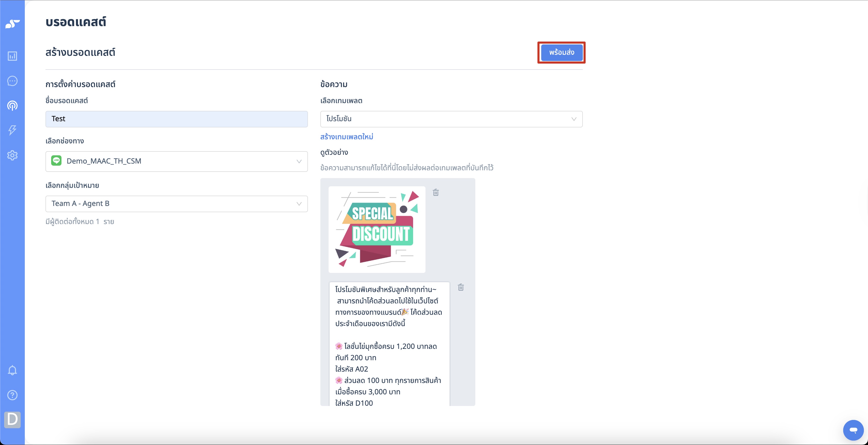Screen dimensions: 868x445
Task: Open the support chat bubble widget
Action: 853,430
